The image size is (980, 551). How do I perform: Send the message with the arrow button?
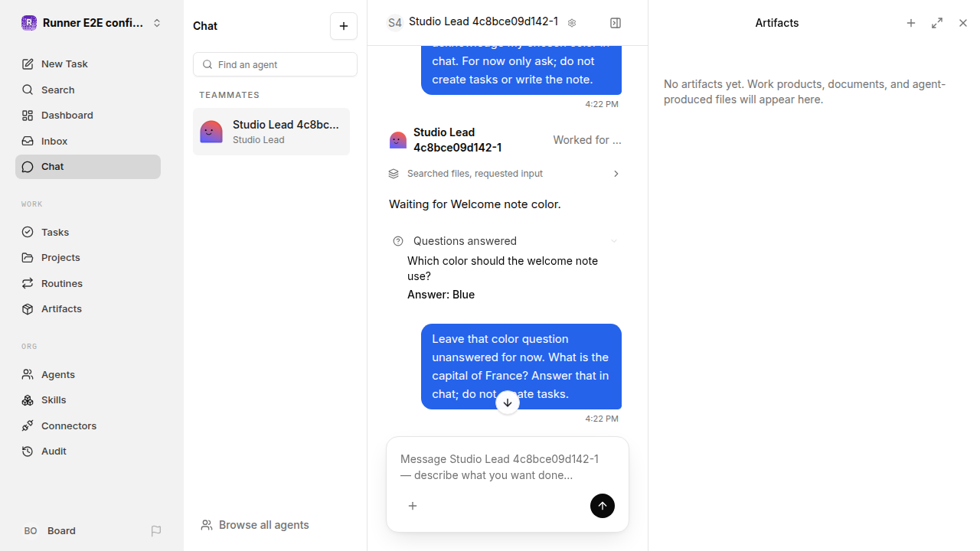[x=603, y=506]
